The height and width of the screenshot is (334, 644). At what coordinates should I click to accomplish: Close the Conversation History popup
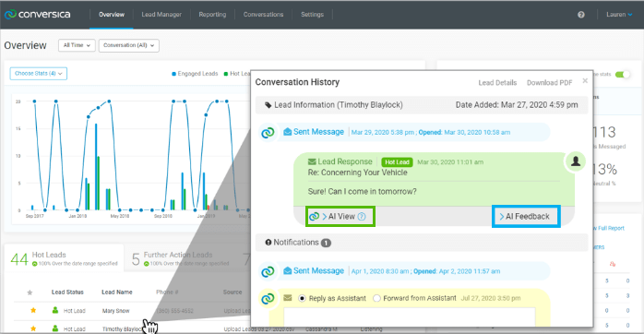[585, 80]
